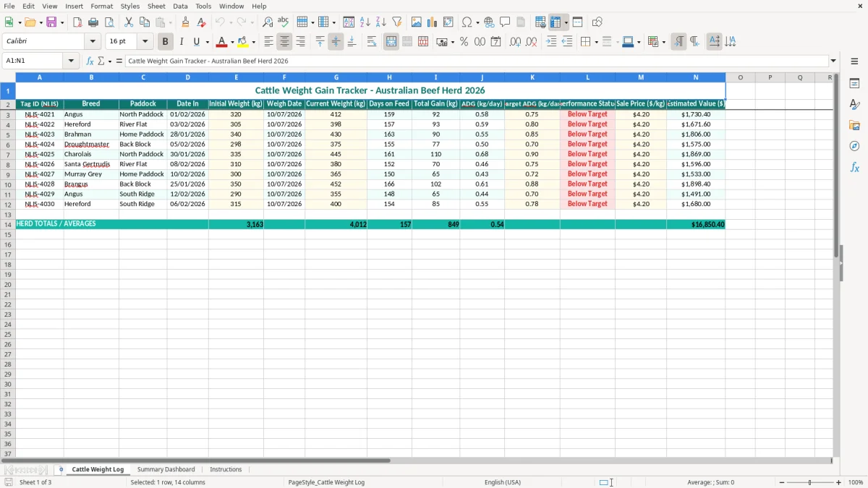Click Sort Ascending icon
Viewport: 868px width, 488px height.
click(365, 22)
